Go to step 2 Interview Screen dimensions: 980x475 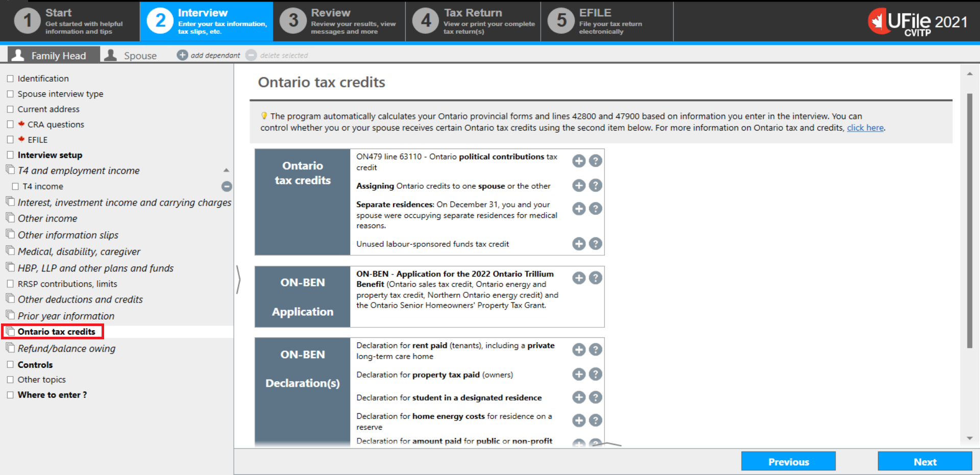coord(207,21)
